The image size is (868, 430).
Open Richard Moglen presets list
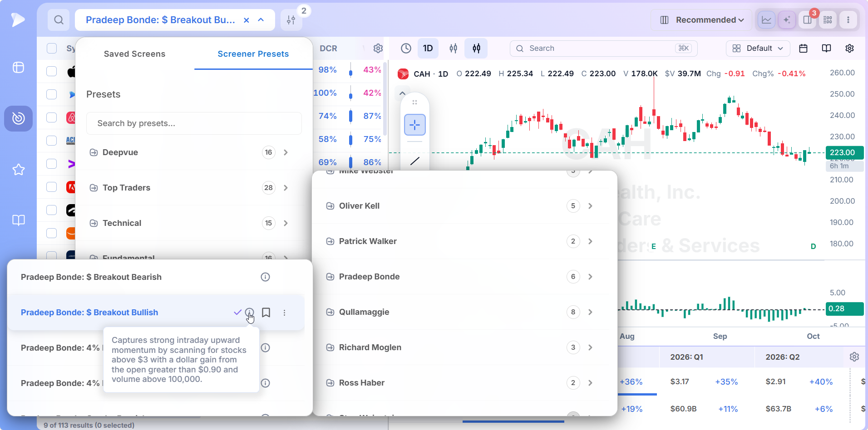coord(461,347)
